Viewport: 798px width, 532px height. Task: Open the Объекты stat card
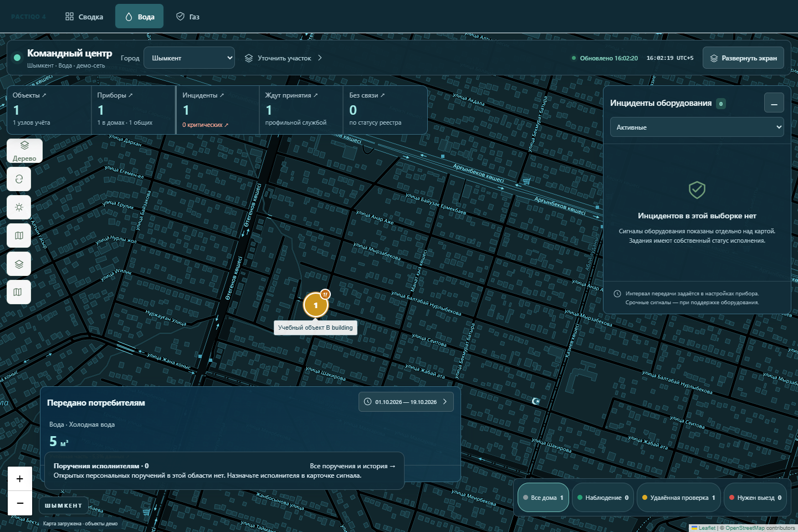tap(49, 110)
